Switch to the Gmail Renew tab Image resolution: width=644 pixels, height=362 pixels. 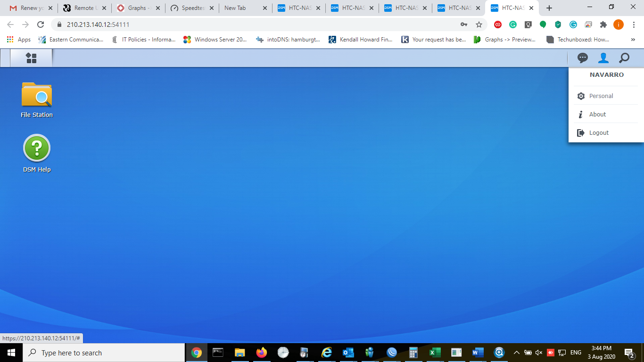pyautogui.click(x=31, y=8)
